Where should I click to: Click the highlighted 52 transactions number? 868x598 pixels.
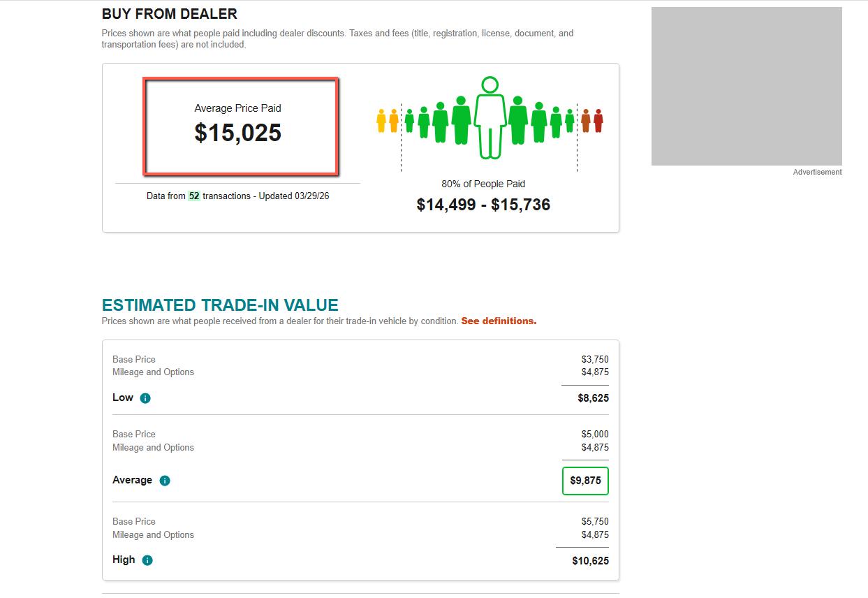(194, 196)
